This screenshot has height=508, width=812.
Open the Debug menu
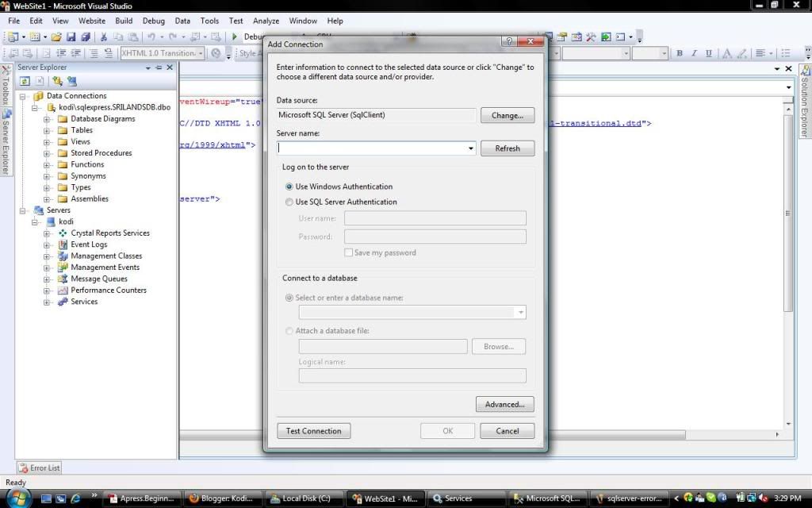point(153,21)
